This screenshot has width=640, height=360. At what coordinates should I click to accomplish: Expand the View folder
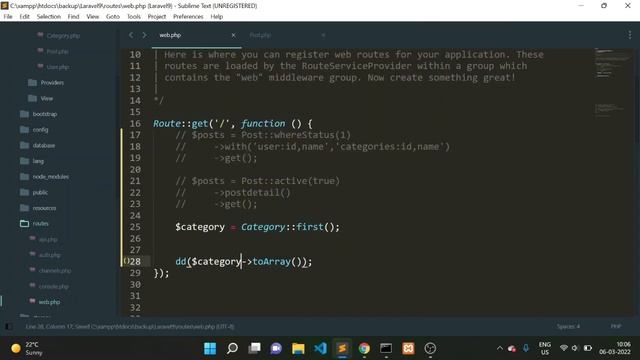coord(46,98)
